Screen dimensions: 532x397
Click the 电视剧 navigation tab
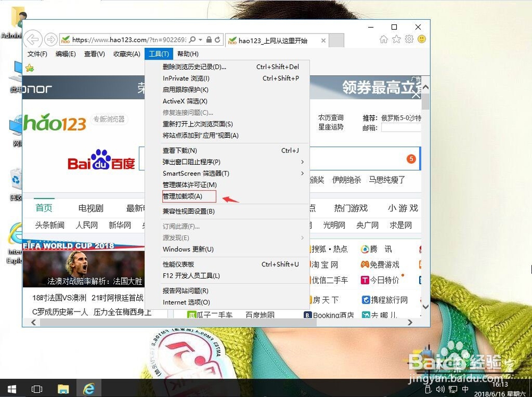point(90,208)
